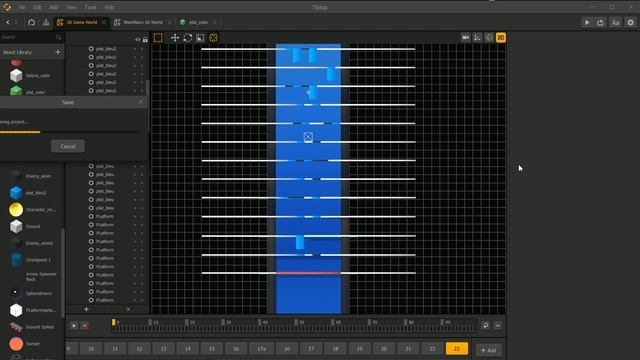
Task: Click the orange timeline playhead marker
Action: click(x=113, y=322)
